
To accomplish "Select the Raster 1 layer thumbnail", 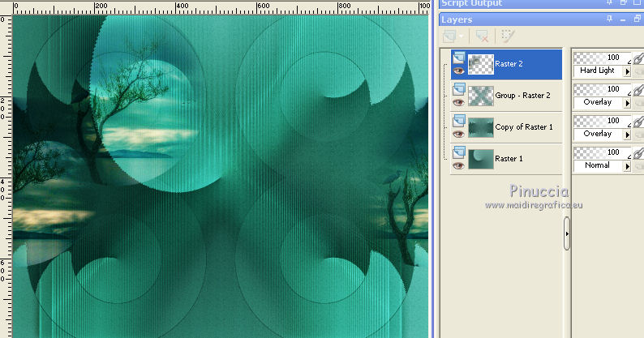I will (481, 160).
